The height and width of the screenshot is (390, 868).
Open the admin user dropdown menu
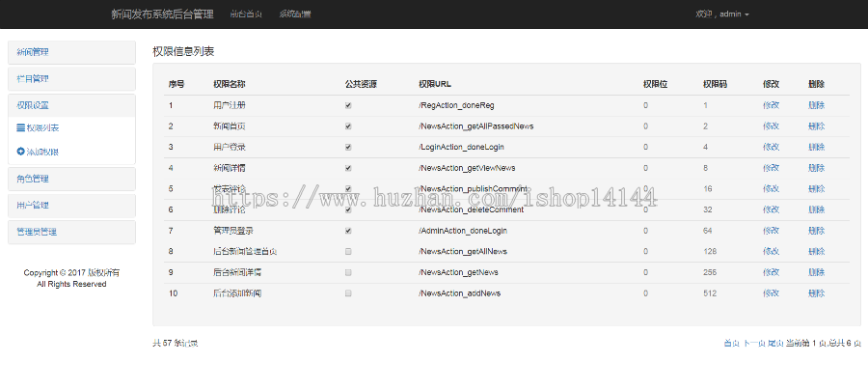pos(722,14)
